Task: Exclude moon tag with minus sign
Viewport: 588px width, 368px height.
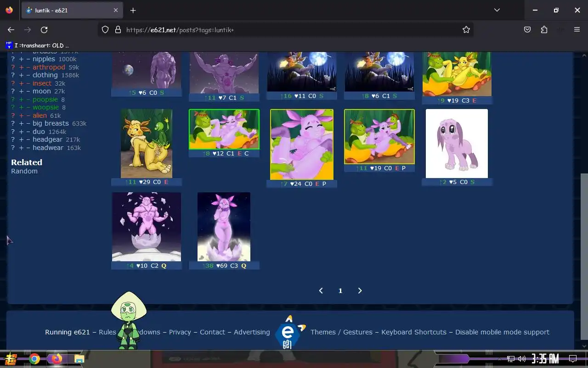Action: click(x=28, y=91)
